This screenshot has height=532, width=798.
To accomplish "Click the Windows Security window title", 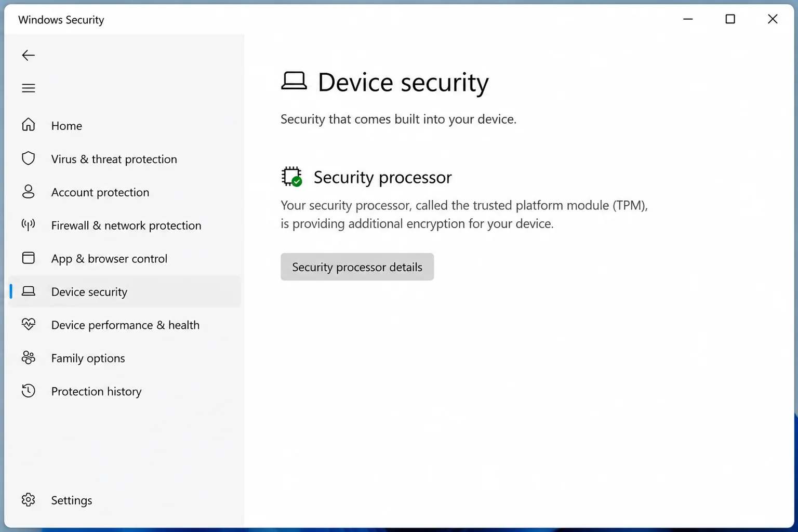I will click(61, 20).
